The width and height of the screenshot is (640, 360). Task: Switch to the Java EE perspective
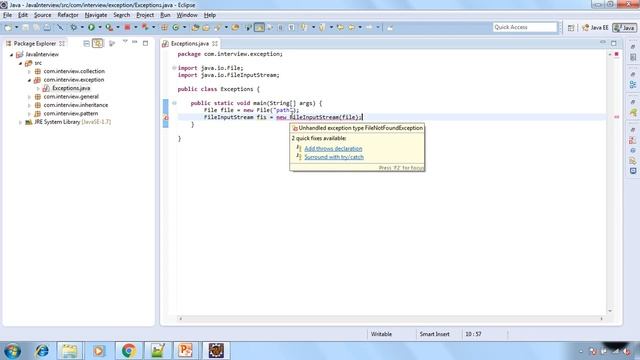coord(595,27)
